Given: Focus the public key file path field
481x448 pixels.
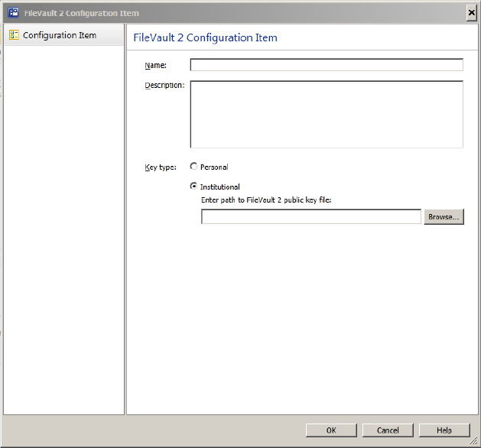Looking at the screenshot, I should pyautogui.click(x=310, y=217).
